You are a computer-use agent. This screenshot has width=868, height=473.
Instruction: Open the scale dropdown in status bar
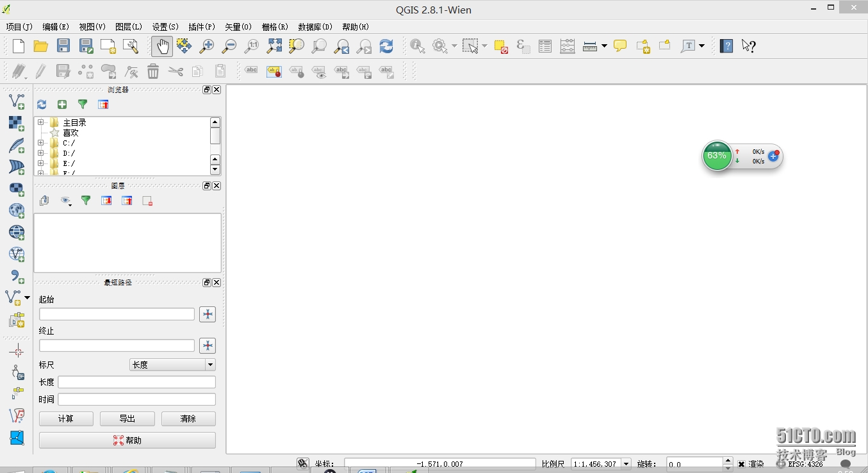point(626,464)
